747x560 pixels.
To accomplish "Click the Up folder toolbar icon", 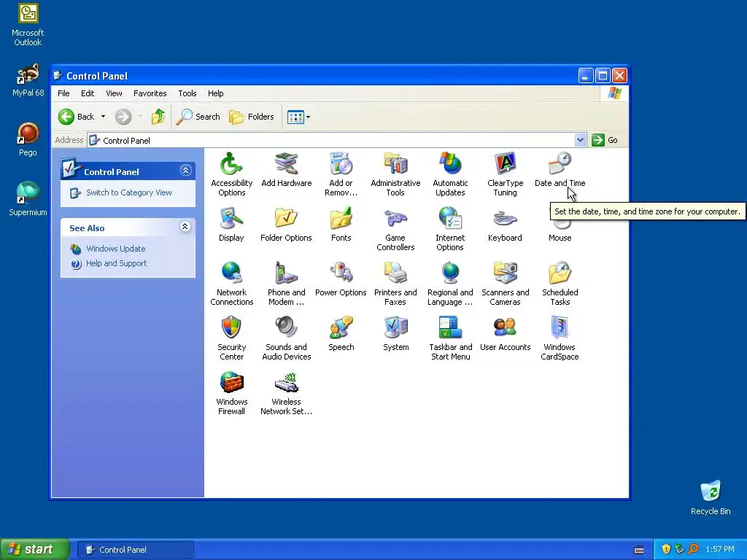I will click(x=158, y=117).
